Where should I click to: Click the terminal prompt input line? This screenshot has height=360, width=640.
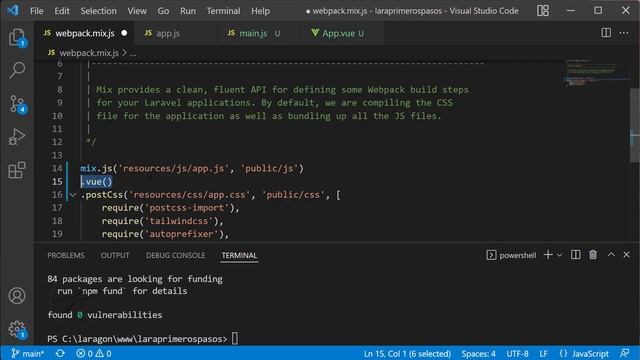click(x=143, y=339)
